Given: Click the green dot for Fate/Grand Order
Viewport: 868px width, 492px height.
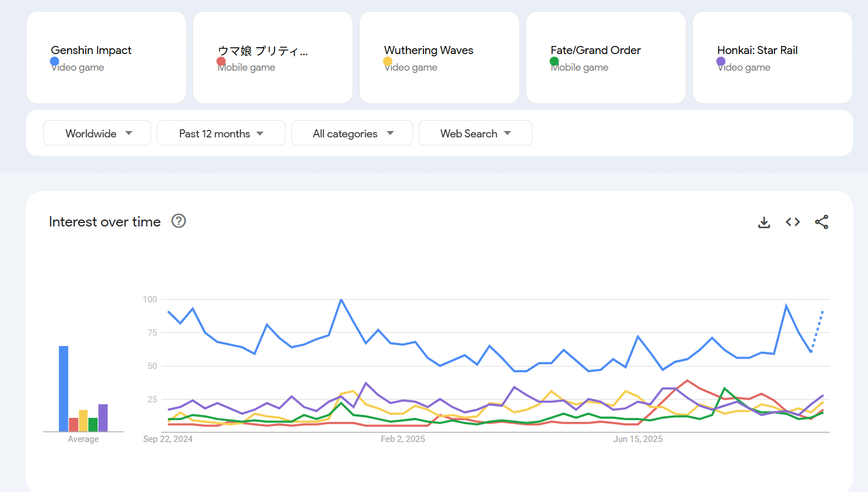Looking at the screenshot, I should tap(554, 61).
